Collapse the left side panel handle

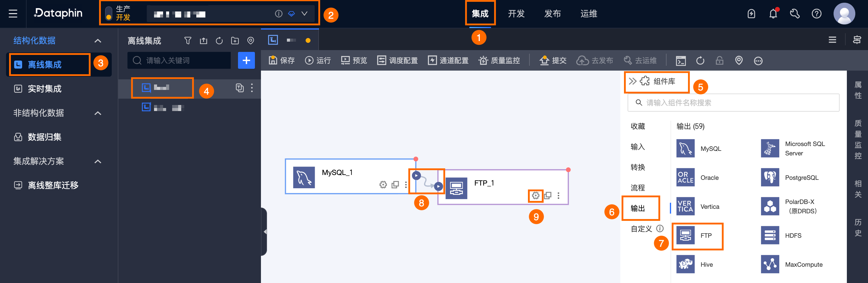[x=265, y=232]
